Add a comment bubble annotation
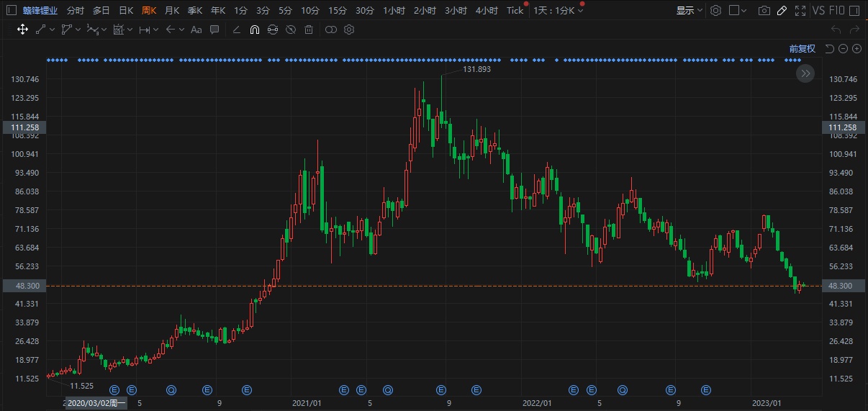The image size is (868, 411). [214, 30]
